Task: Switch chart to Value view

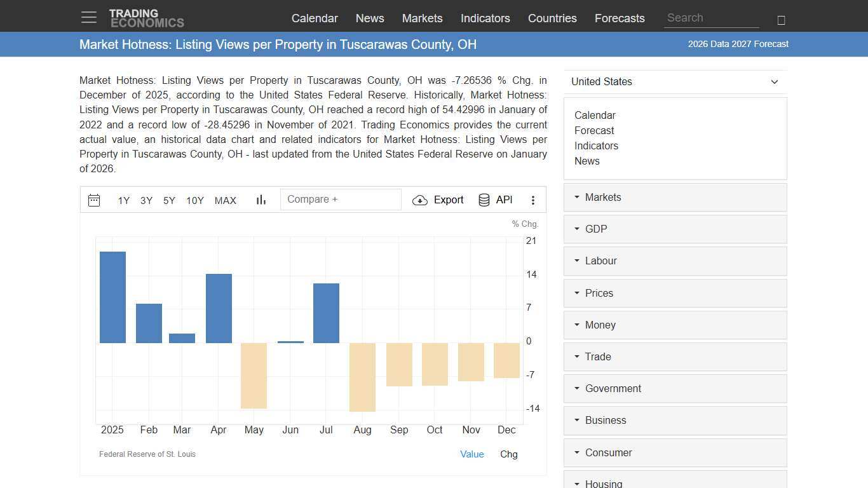Action: (472, 454)
